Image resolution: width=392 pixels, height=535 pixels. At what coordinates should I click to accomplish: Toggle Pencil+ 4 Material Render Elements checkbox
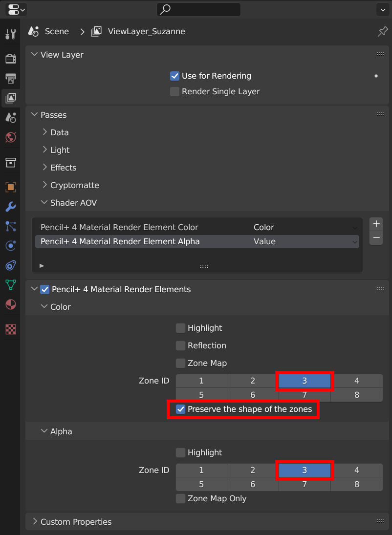[45, 290]
